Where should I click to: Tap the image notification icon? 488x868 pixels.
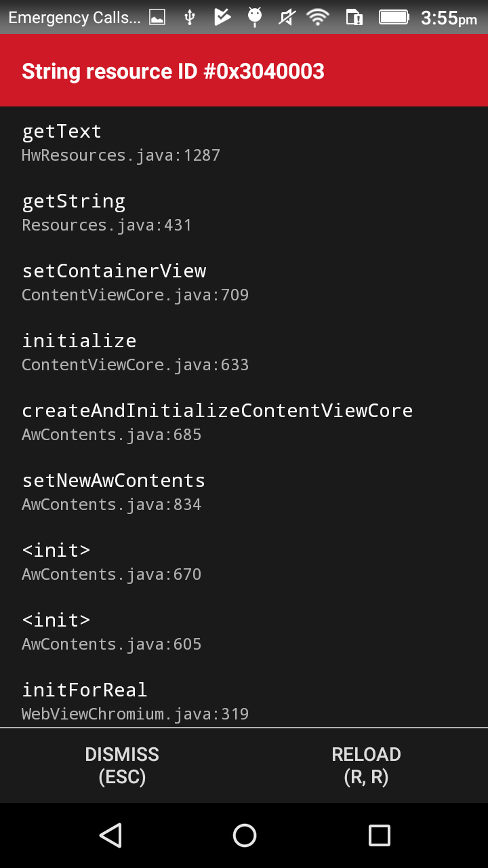point(157,18)
